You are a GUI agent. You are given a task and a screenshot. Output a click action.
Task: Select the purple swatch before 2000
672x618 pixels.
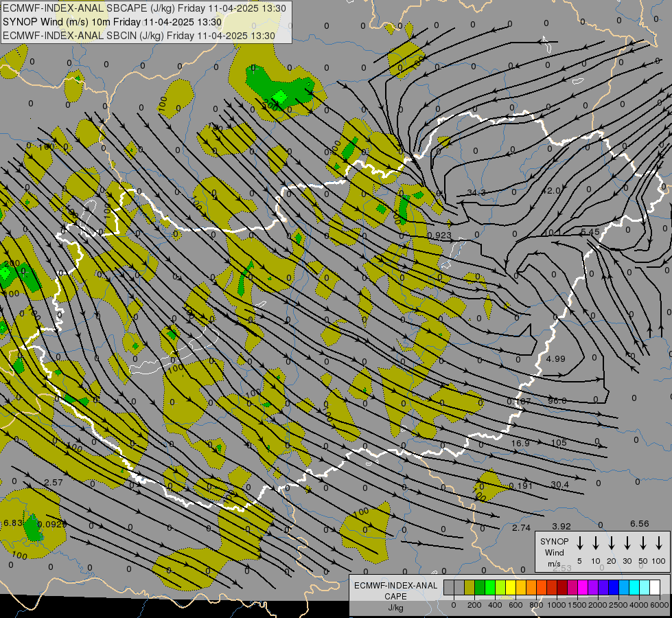click(x=592, y=587)
